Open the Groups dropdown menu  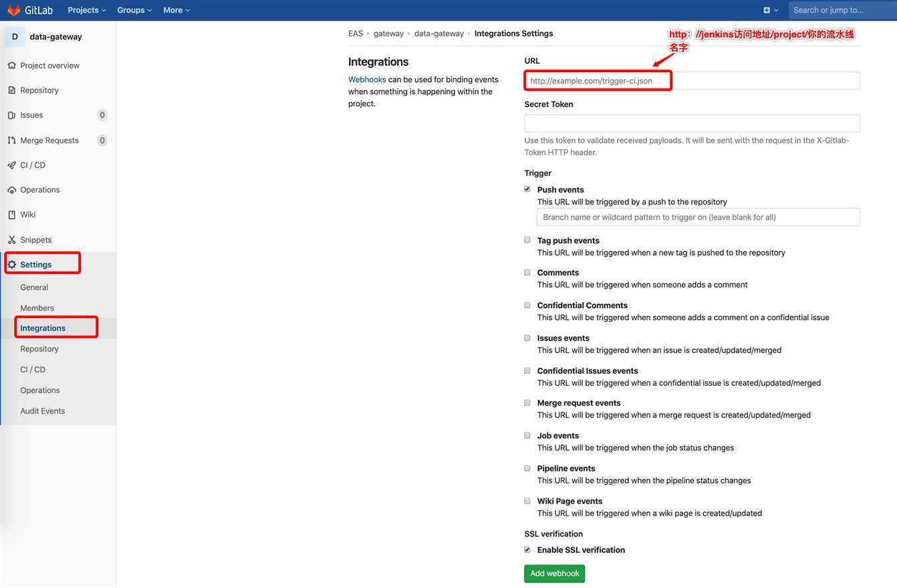tap(134, 10)
